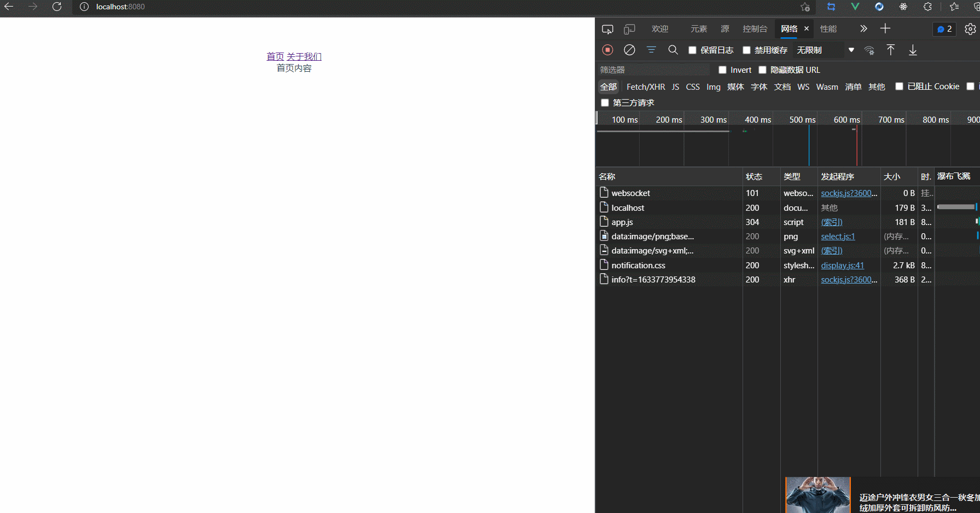
Task: Clear the network requests list
Action: 629,50
